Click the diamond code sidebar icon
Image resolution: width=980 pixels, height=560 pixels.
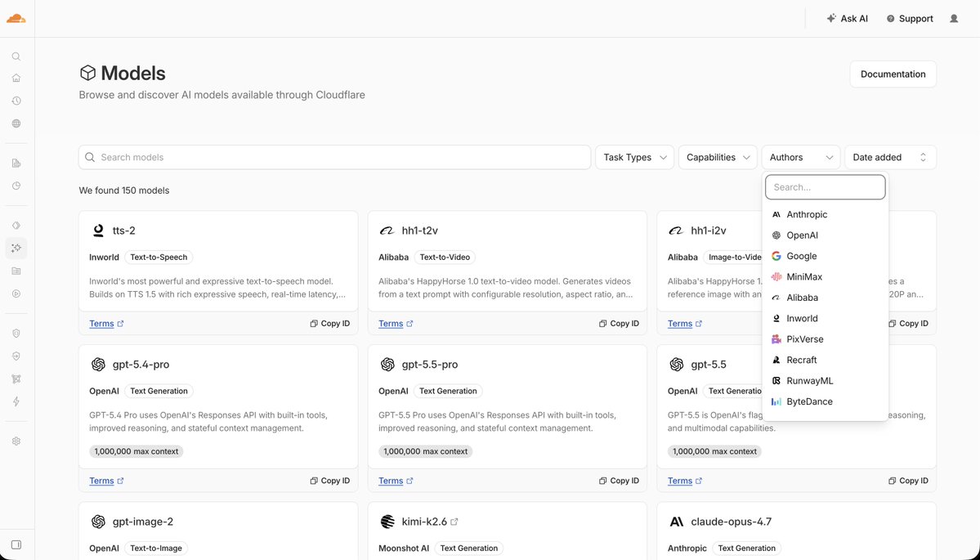tap(16, 226)
